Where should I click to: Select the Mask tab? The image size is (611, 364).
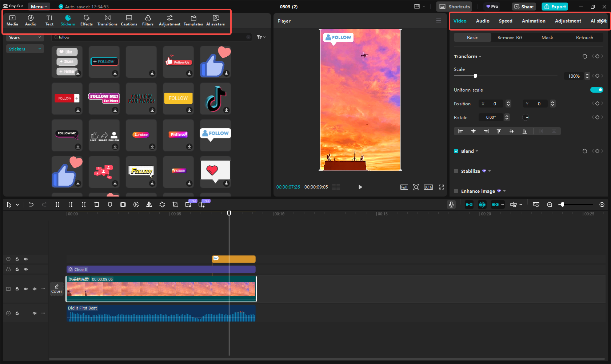click(x=547, y=37)
